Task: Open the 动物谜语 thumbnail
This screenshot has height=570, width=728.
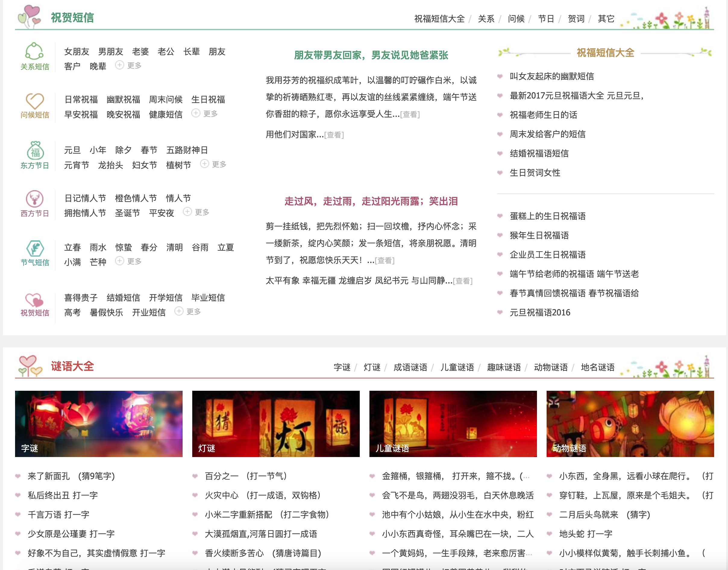Action: point(630,424)
